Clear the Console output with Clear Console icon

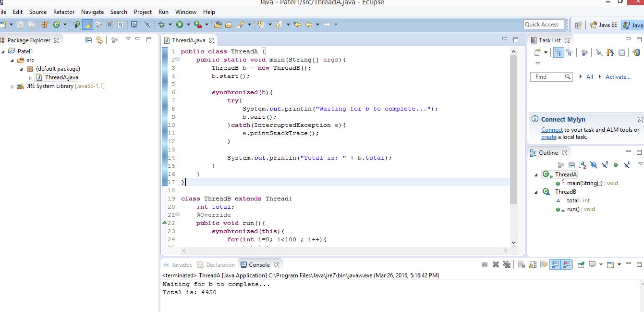pyautogui.click(x=521, y=264)
